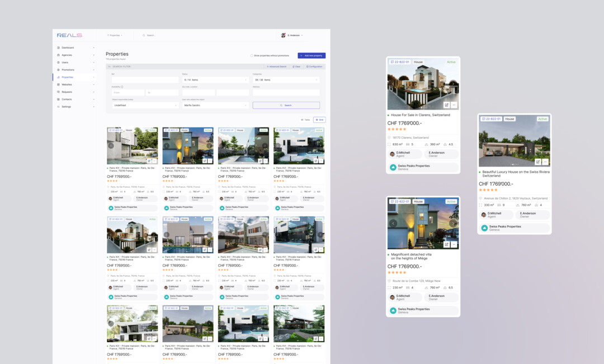Click star rating on Miège villa card

(397, 273)
